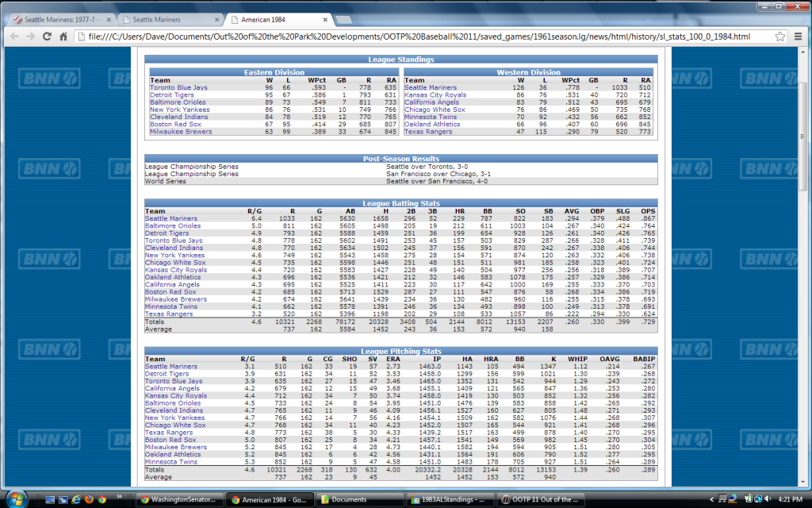Open Oakland Athletics in League Batting Stats

point(172,277)
